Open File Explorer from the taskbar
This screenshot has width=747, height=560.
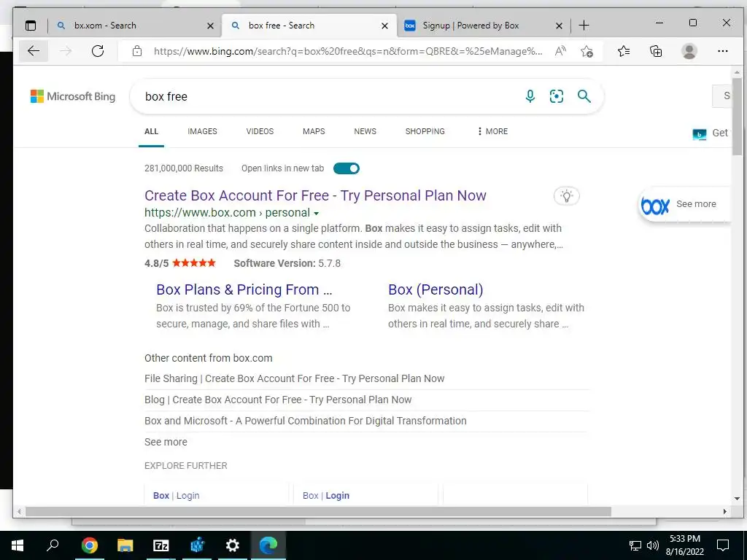tap(125, 545)
